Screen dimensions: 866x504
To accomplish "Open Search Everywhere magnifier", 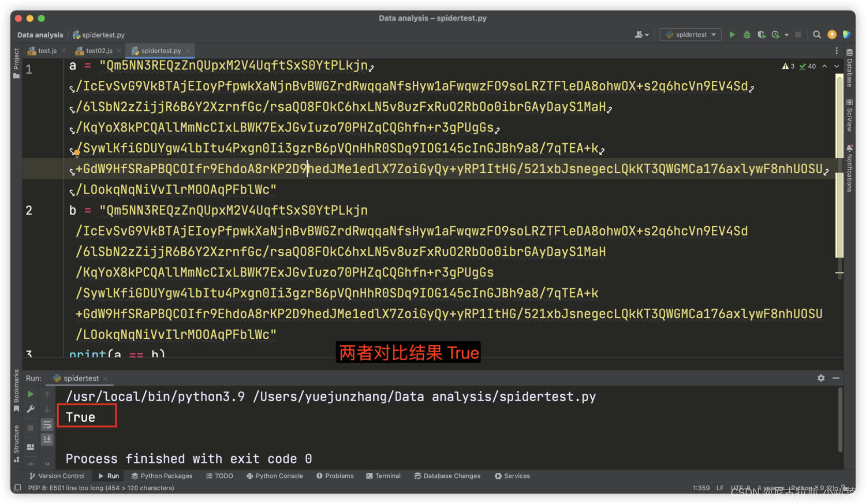I will tap(817, 35).
